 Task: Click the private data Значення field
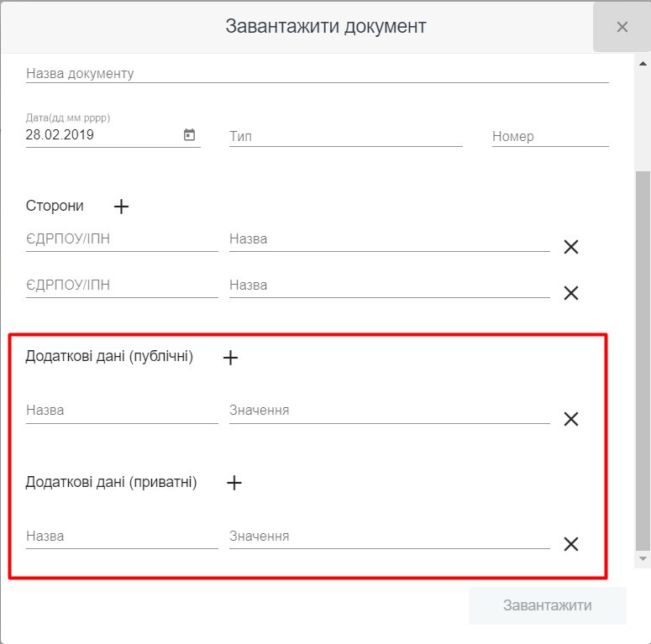click(390, 537)
